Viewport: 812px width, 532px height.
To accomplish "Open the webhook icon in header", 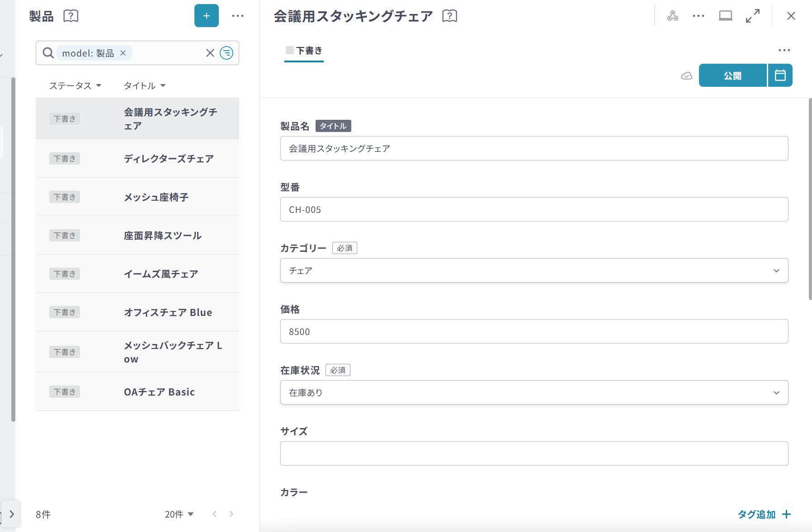I will (x=672, y=16).
